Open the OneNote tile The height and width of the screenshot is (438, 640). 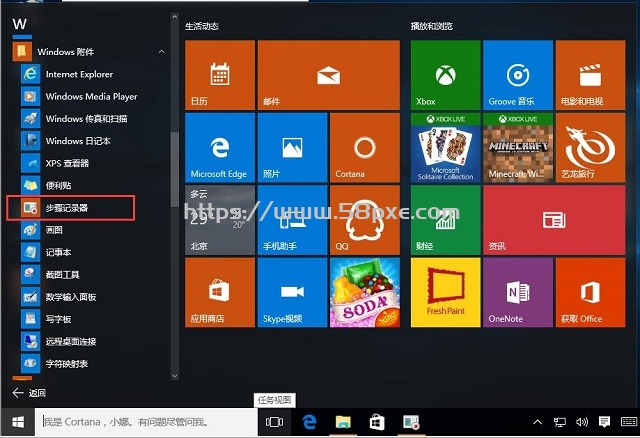click(518, 292)
